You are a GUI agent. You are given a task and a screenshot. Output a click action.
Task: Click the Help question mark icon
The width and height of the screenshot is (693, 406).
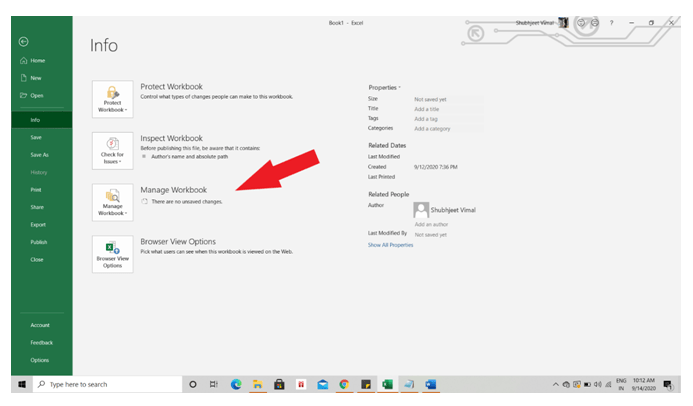tap(611, 21)
